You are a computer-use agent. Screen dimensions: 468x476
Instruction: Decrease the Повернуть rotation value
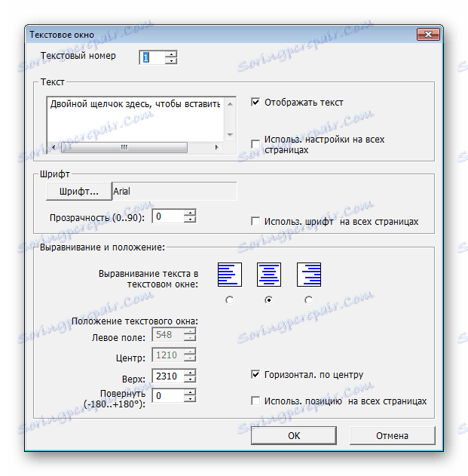pyautogui.click(x=190, y=398)
